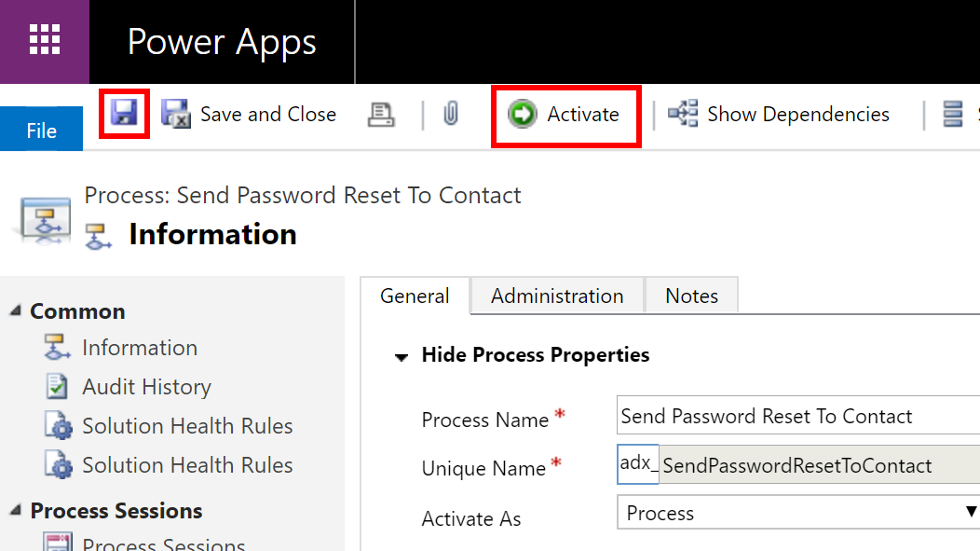Click the printer icon in toolbar
980x551 pixels.
[381, 115]
